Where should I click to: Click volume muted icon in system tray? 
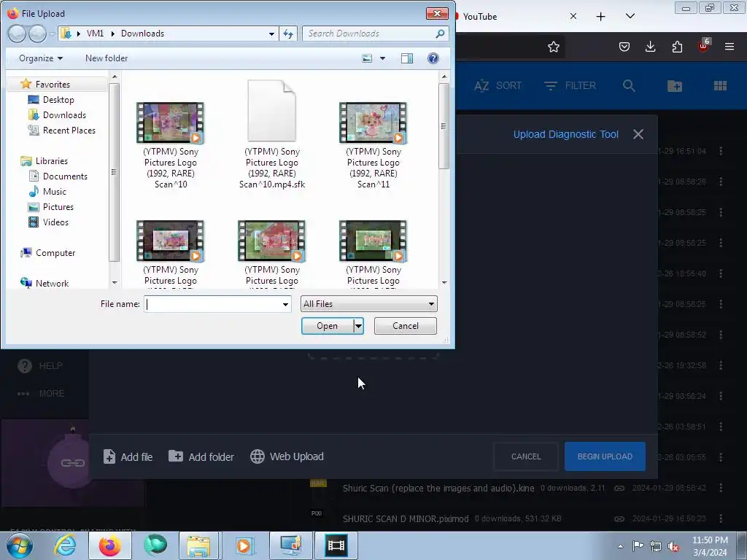[x=673, y=546]
